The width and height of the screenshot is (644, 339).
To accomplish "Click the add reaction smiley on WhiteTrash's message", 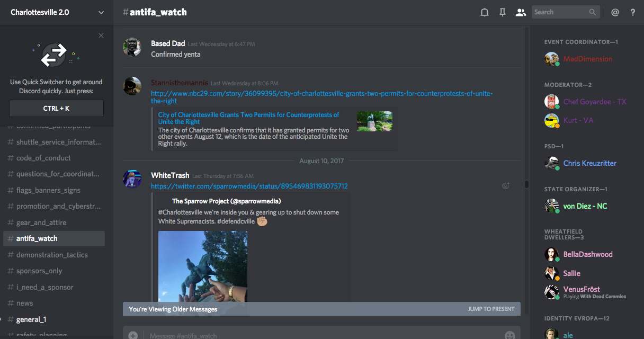I will click(x=505, y=186).
